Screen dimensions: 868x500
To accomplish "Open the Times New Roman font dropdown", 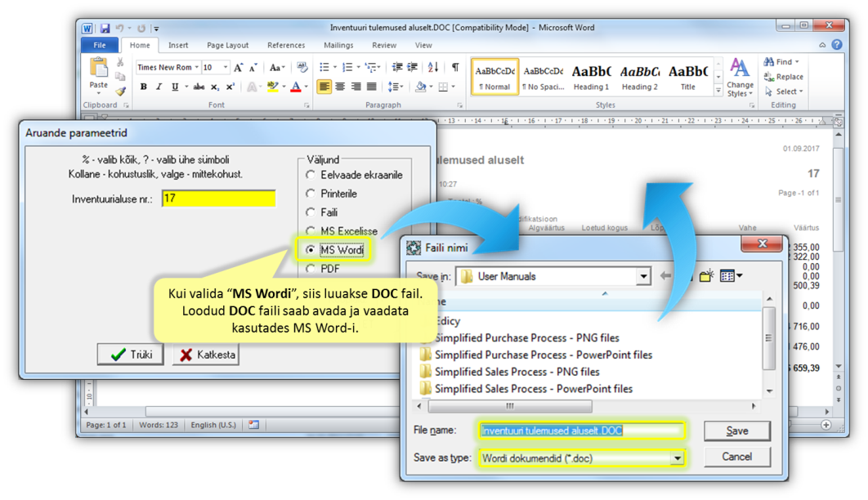I will pyautogui.click(x=196, y=68).
